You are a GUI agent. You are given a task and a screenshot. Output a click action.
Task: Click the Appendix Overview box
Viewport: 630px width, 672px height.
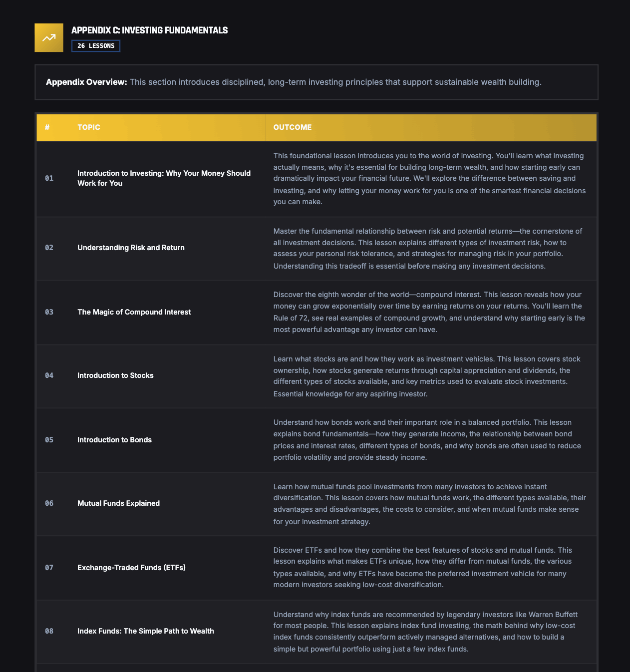point(316,82)
